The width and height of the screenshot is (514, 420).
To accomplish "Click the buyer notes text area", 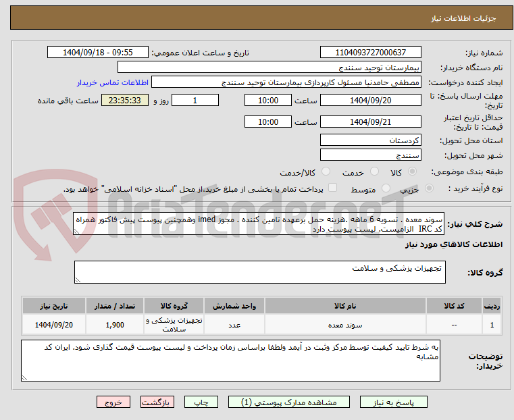I will (230, 361).
